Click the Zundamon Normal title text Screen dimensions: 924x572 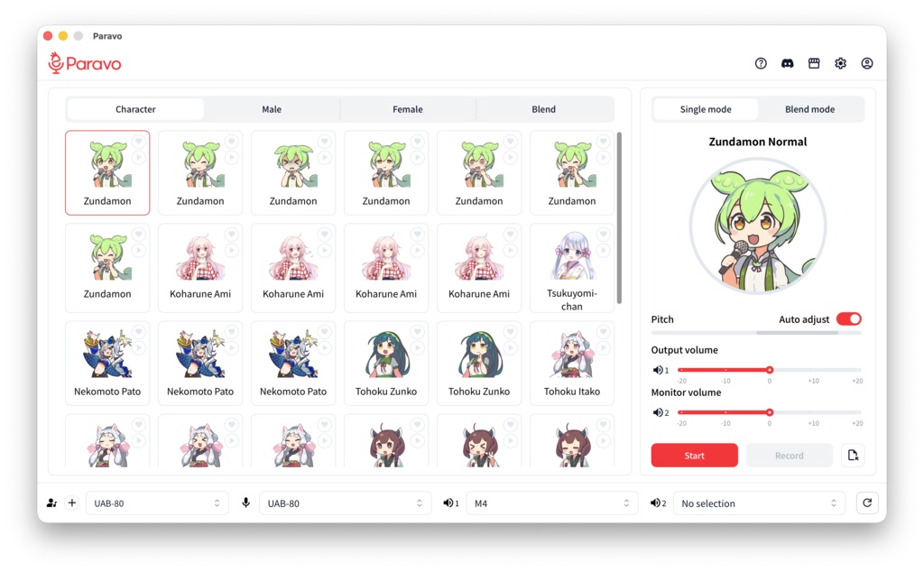point(758,142)
